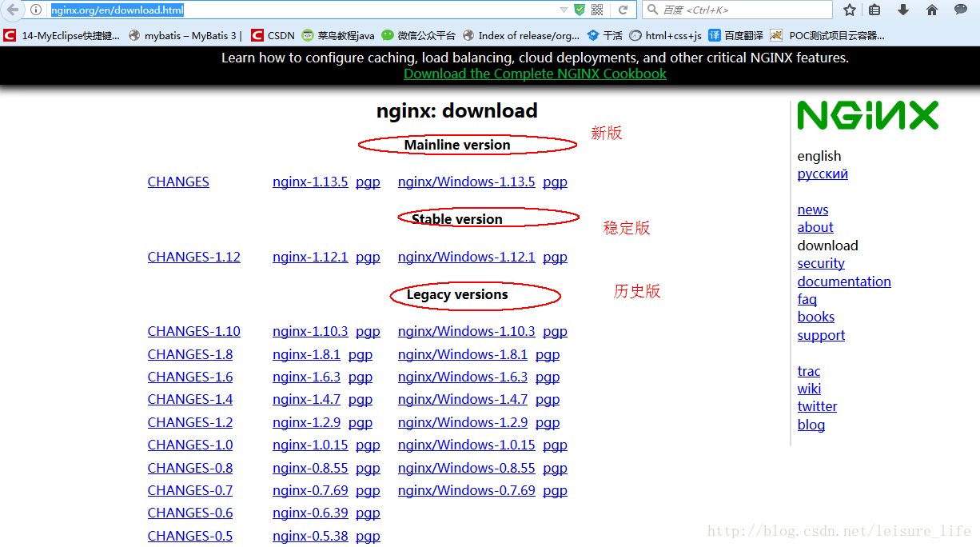Image resolution: width=980 pixels, height=547 pixels.
Task: Download nginx-0.8.55 source
Action: (x=310, y=468)
